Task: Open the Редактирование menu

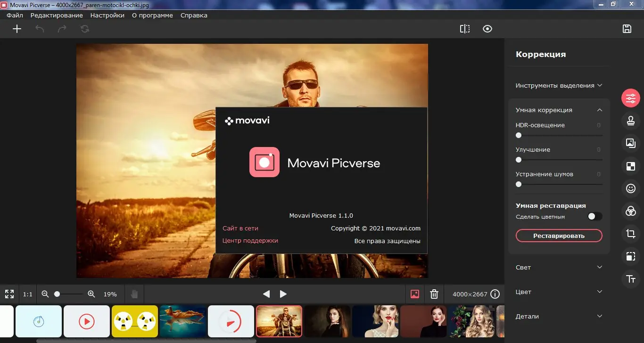Action: (57, 15)
